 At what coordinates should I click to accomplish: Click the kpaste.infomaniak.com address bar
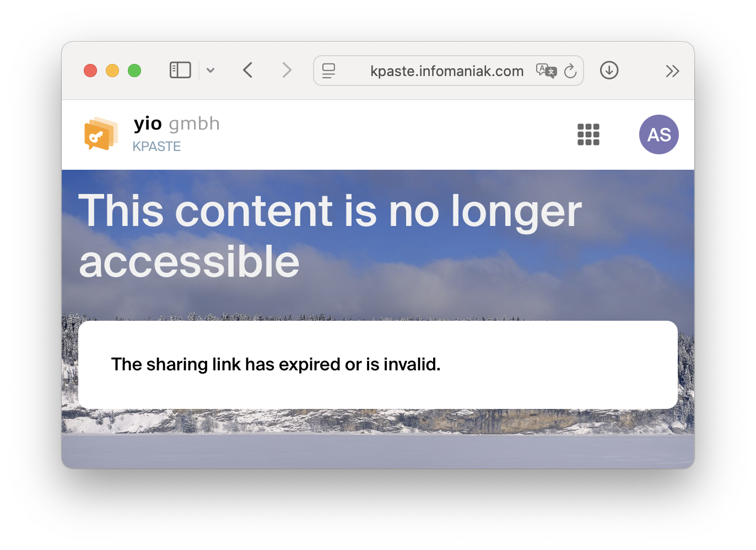447,71
